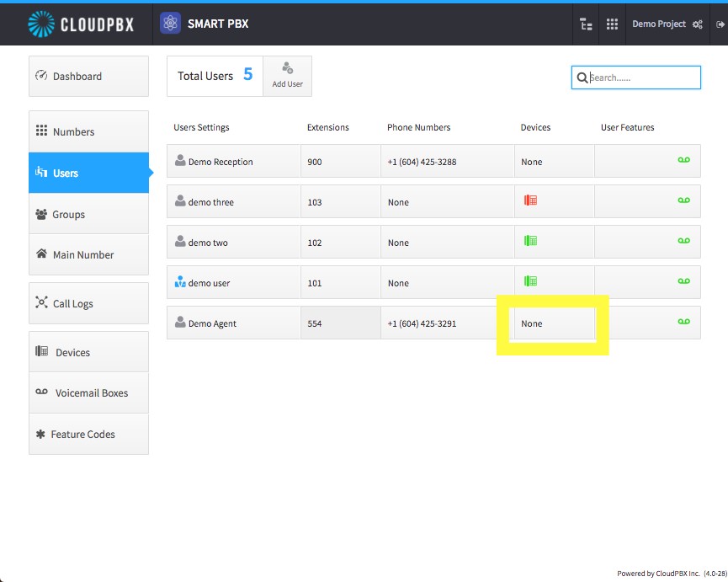This screenshot has width=728, height=582.
Task: Click the Add User icon
Action: (287, 68)
